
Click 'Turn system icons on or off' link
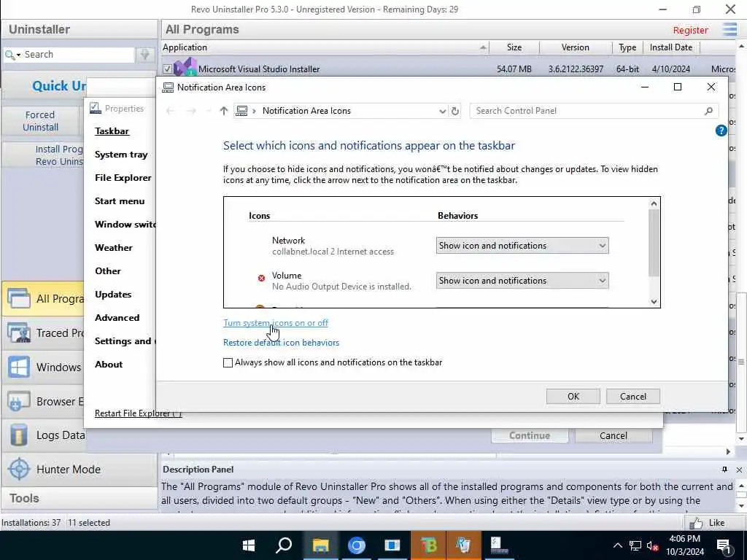point(275,323)
